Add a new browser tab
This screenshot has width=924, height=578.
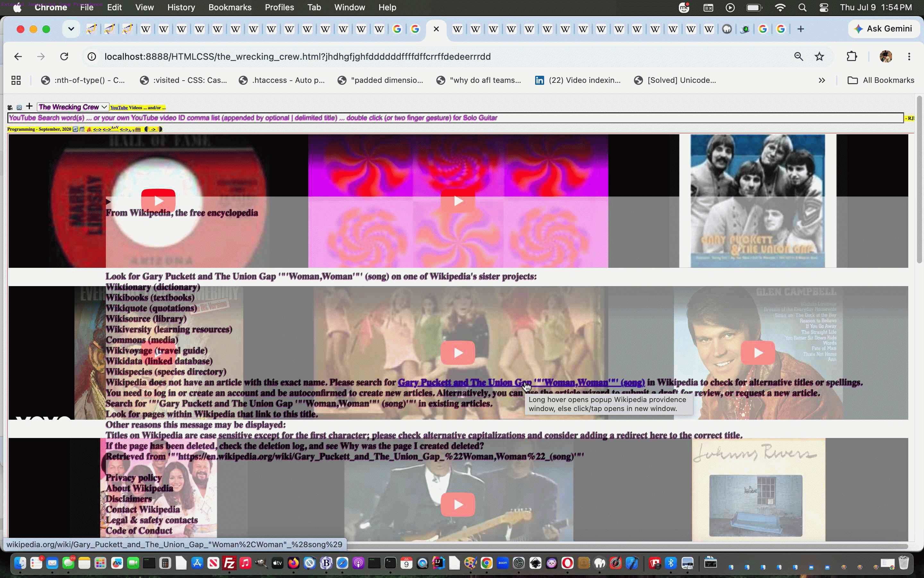801,29
